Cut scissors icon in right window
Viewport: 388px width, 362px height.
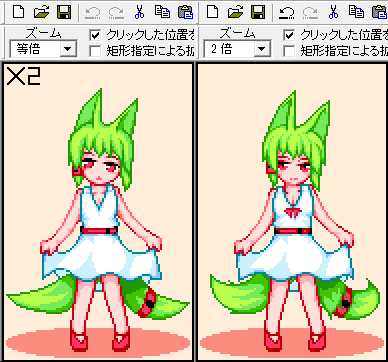click(333, 12)
